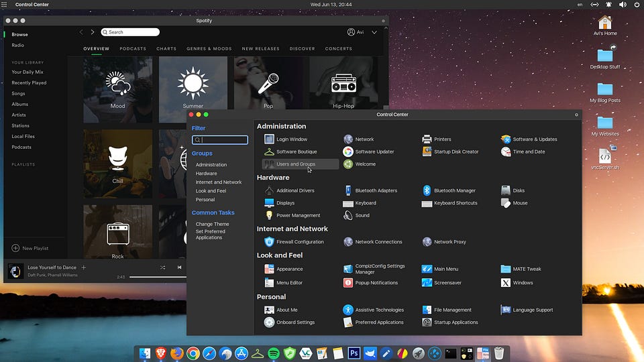Open the Software Boutique item

(x=296, y=152)
